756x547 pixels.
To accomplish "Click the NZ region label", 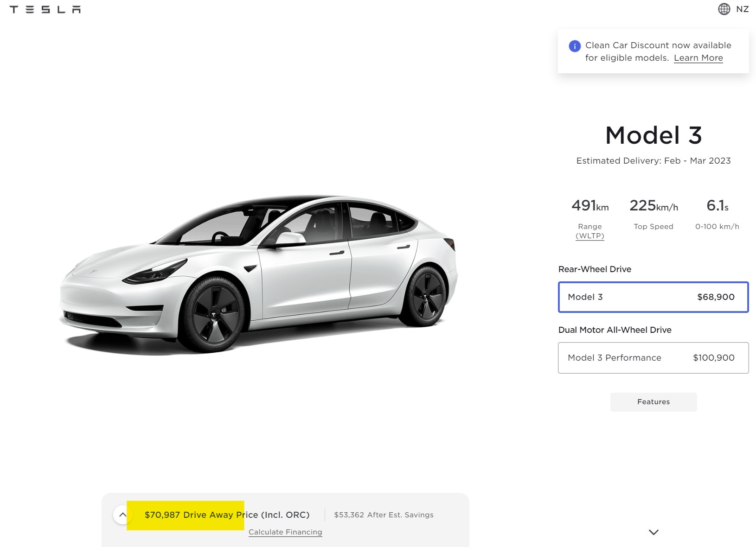I will 742,9.
